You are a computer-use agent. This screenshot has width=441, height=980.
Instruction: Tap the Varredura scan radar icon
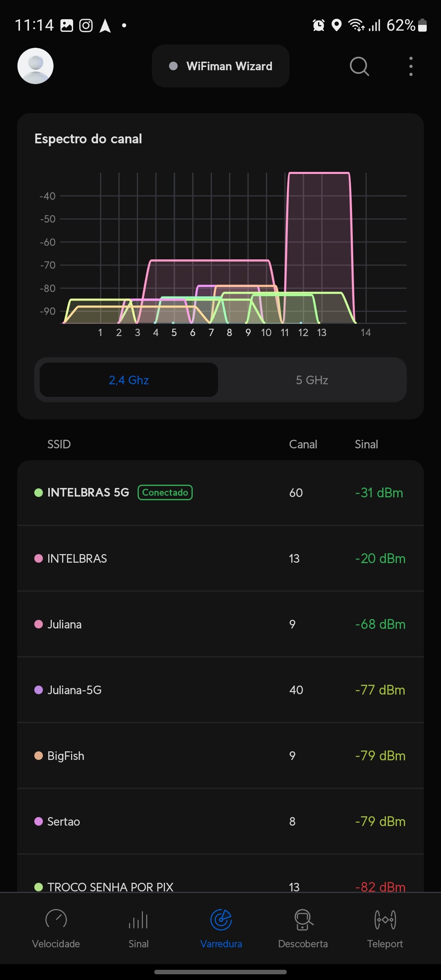coord(221,920)
